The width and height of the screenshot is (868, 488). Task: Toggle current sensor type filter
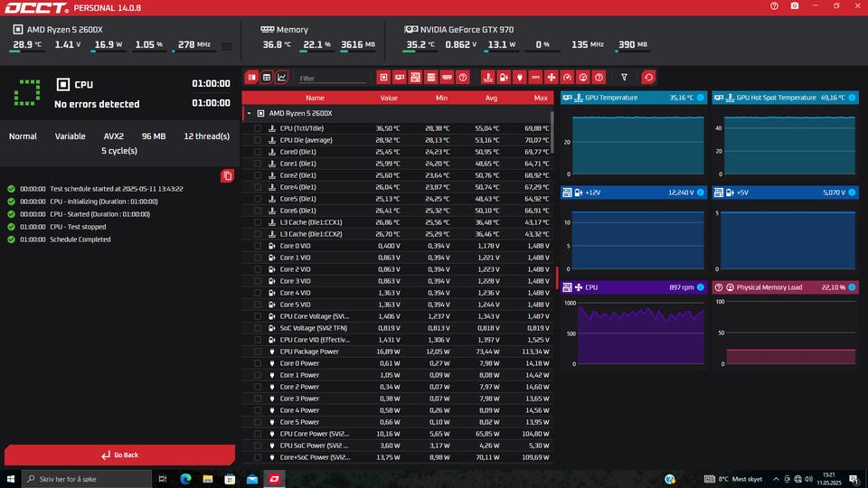pyautogui.click(x=535, y=78)
